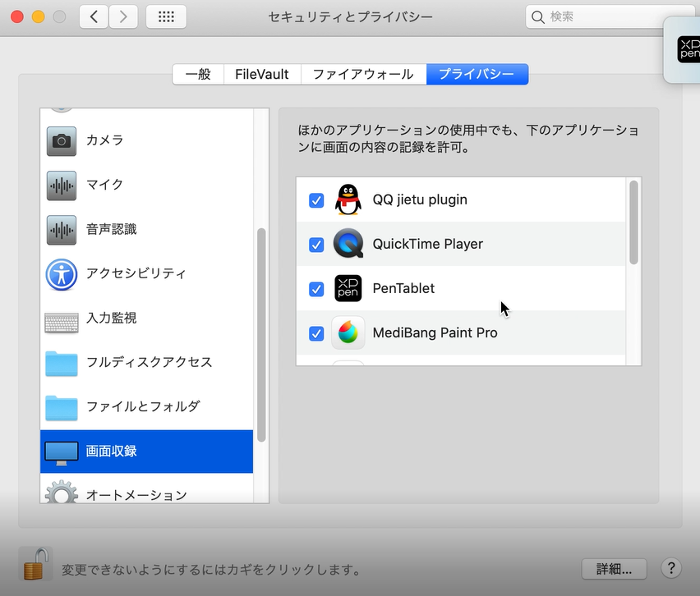This screenshot has height=596, width=700.
Task: Click the MediBang Paint Pro name text
Action: coord(435,332)
